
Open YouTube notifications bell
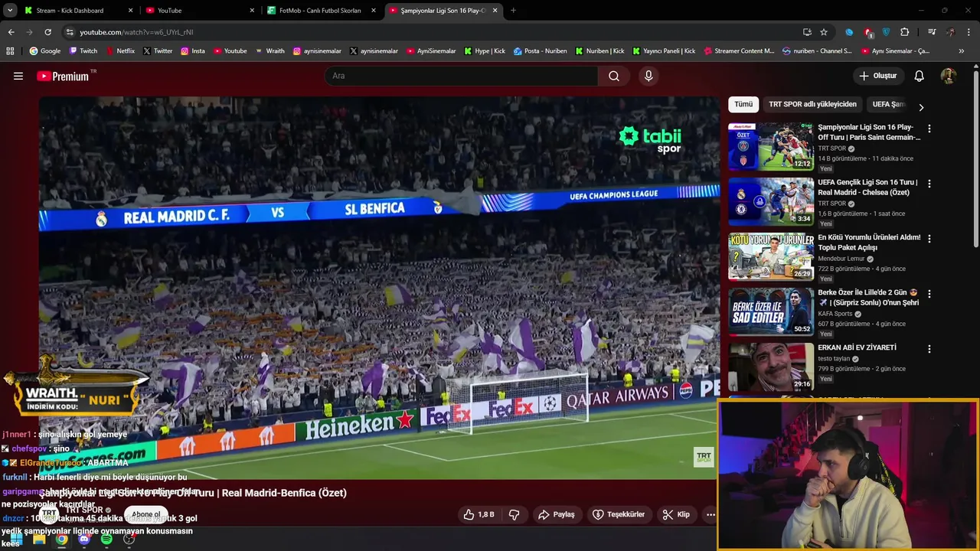tap(920, 76)
